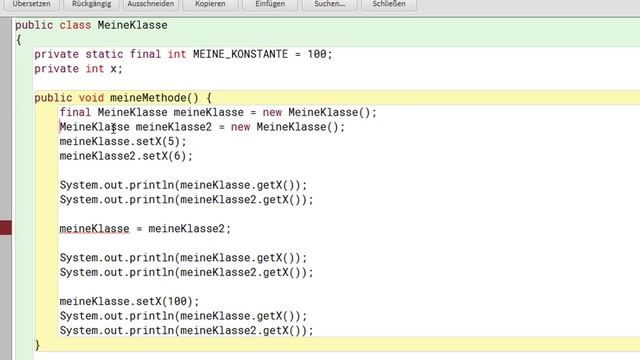Open the Suchen... search button
Screen dimensions: 640x360
(x=329, y=4)
